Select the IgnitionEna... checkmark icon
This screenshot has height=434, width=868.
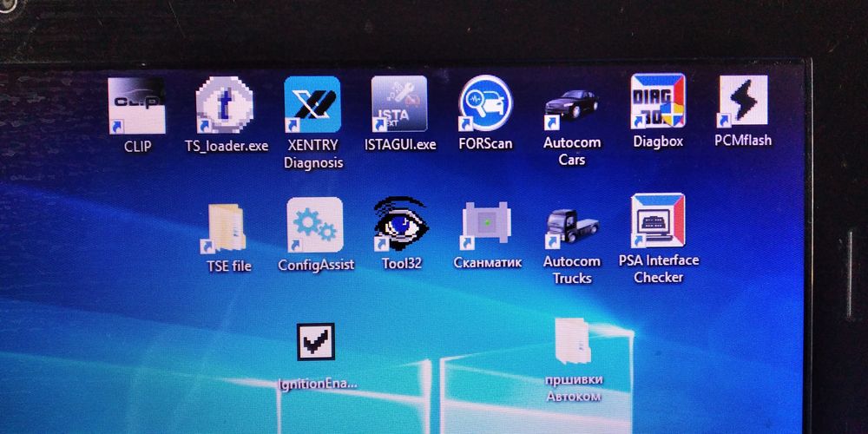click(316, 341)
